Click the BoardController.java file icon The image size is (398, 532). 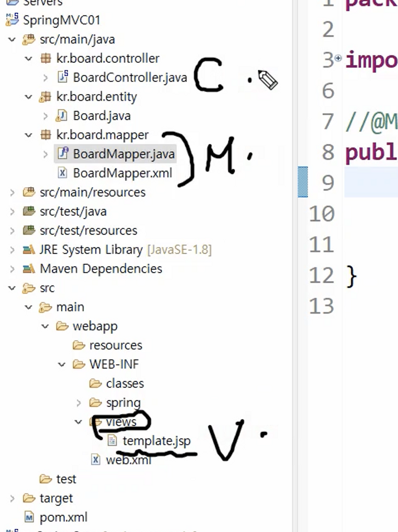pyautogui.click(x=62, y=77)
